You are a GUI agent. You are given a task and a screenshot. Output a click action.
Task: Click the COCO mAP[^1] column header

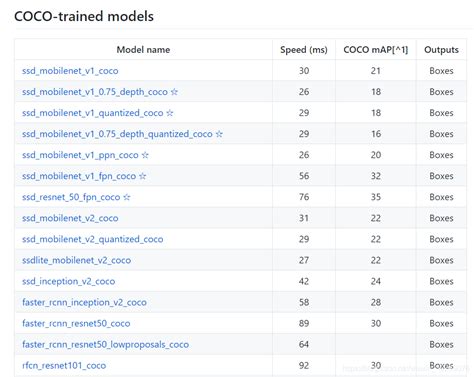coord(376,50)
